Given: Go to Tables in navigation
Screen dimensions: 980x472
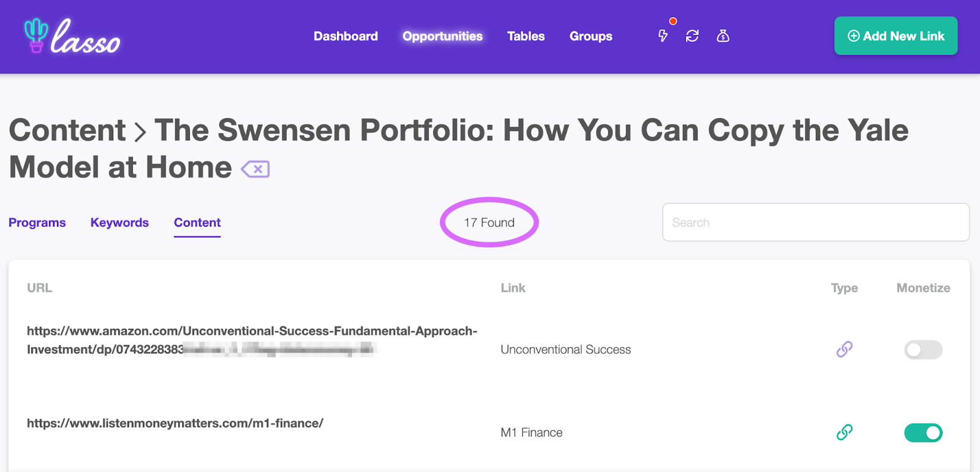Looking at the screenshot, I should [x=526, y=36].
